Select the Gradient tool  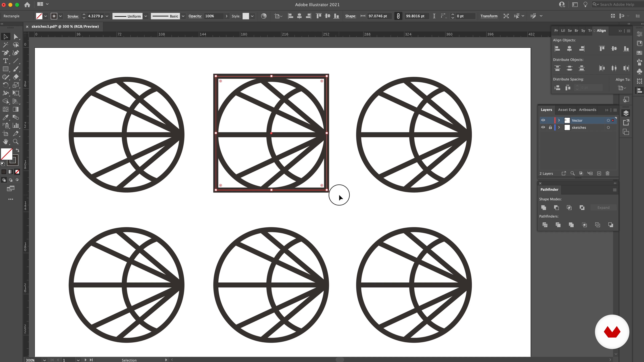click(x=16, y=109)
